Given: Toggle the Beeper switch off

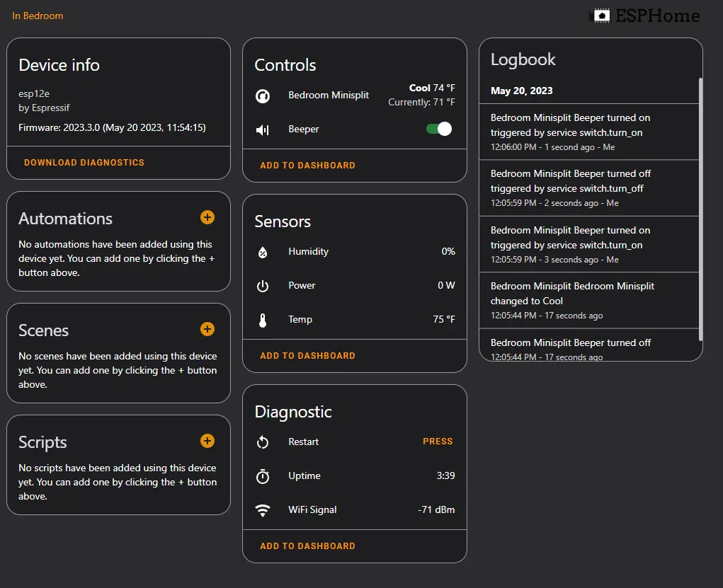Looking at the screenshot, I should pyautogui.click(x=439, y=129).
